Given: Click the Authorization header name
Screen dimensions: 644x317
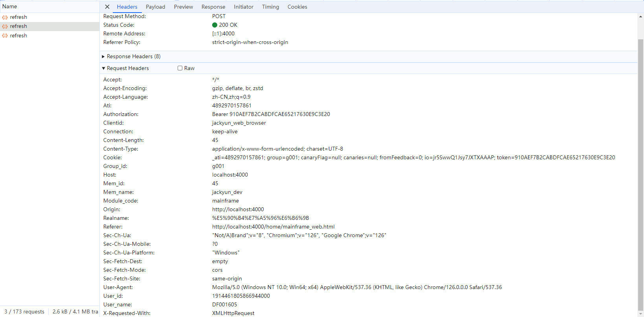Looking at the screenshot, I should coord(121,114).
